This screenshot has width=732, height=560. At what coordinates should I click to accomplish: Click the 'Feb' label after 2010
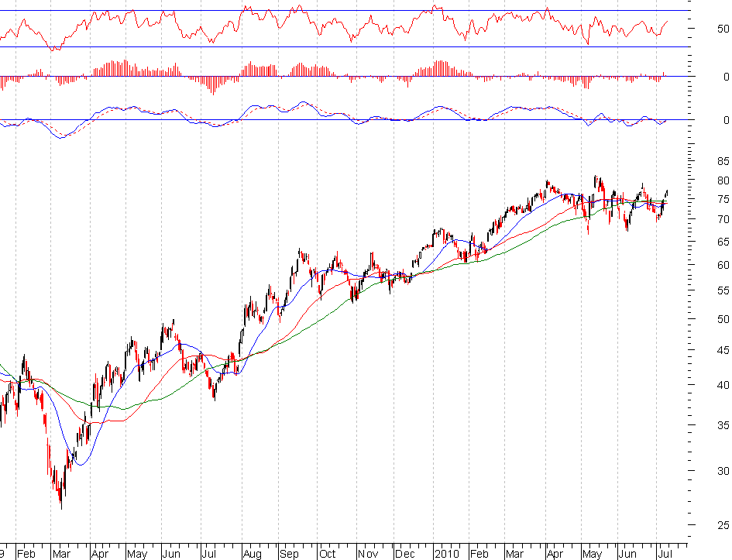(x=479, y=554)
